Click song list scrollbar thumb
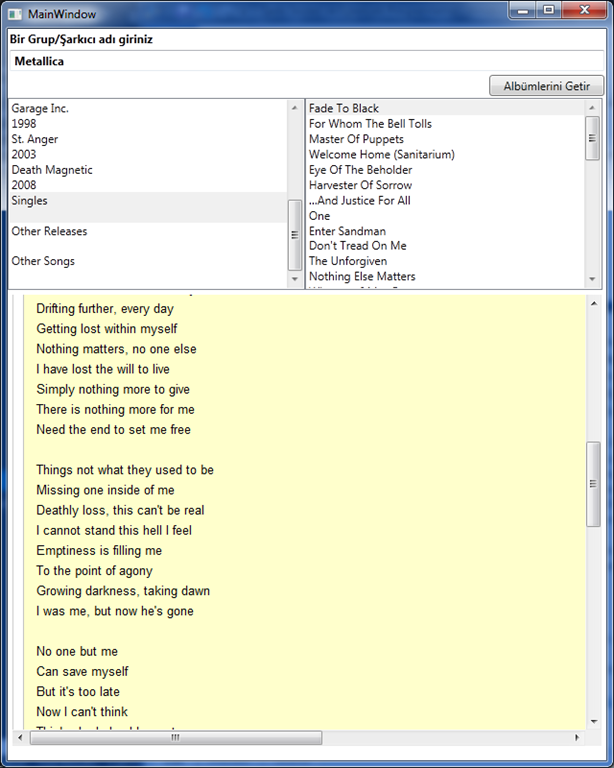This screenshot has width=614, height=768. (592, 138)
